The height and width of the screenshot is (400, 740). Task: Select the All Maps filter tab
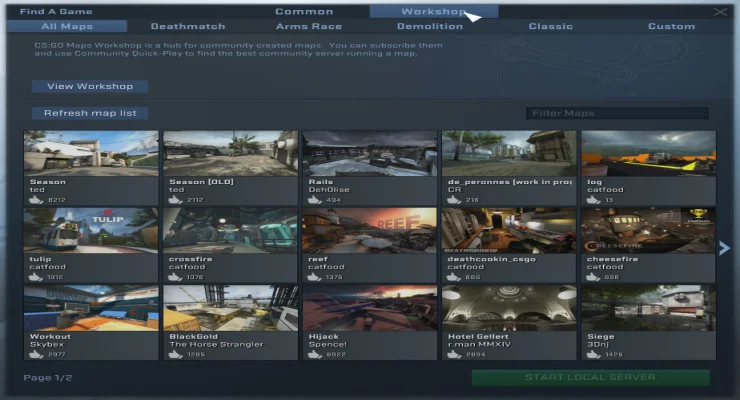tap(67, 26)
